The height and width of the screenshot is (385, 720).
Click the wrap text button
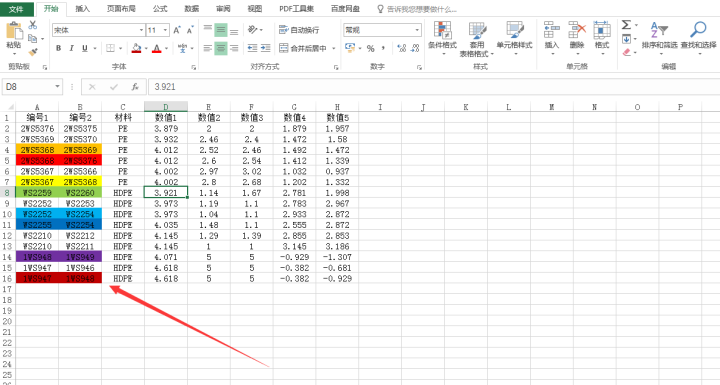click(x=299, y=30)
